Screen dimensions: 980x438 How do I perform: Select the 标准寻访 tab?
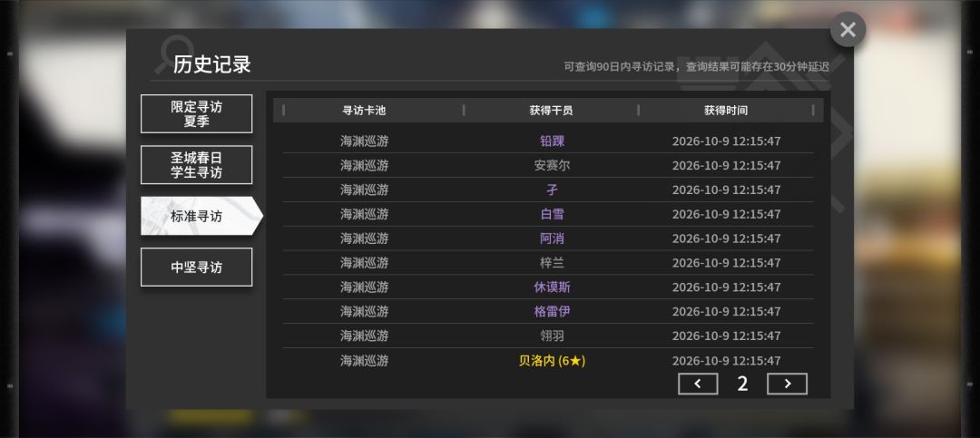(200, 216)
